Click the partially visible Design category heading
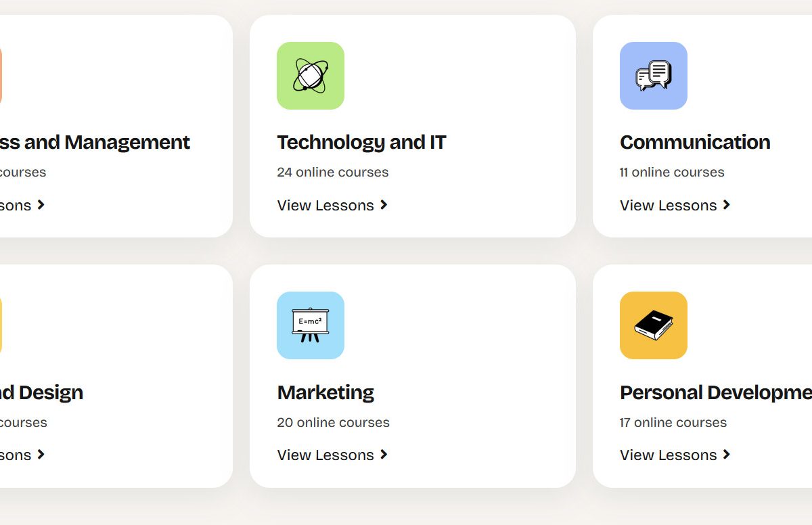 [x=41, y=392]
